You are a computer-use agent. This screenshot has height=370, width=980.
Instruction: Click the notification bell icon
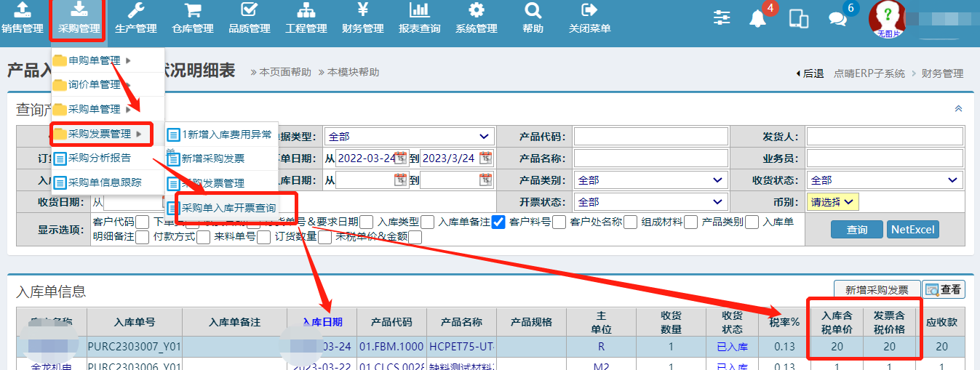pos(758,18)
